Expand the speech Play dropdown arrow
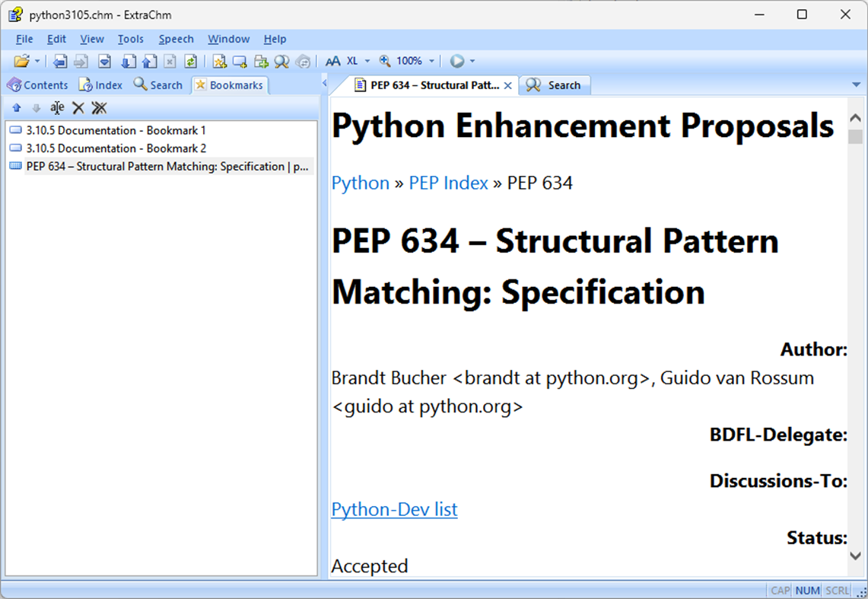The image size is (868, 599). 472,62
